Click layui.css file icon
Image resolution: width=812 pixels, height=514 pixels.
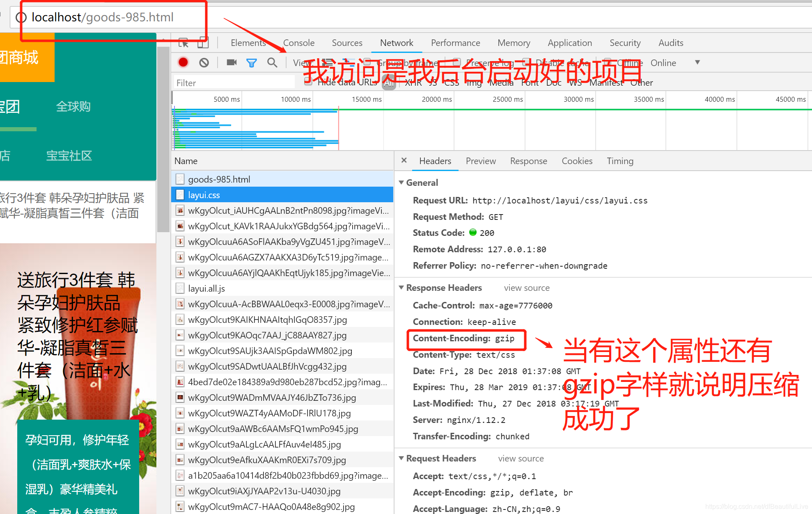click(x=180, y=195)
